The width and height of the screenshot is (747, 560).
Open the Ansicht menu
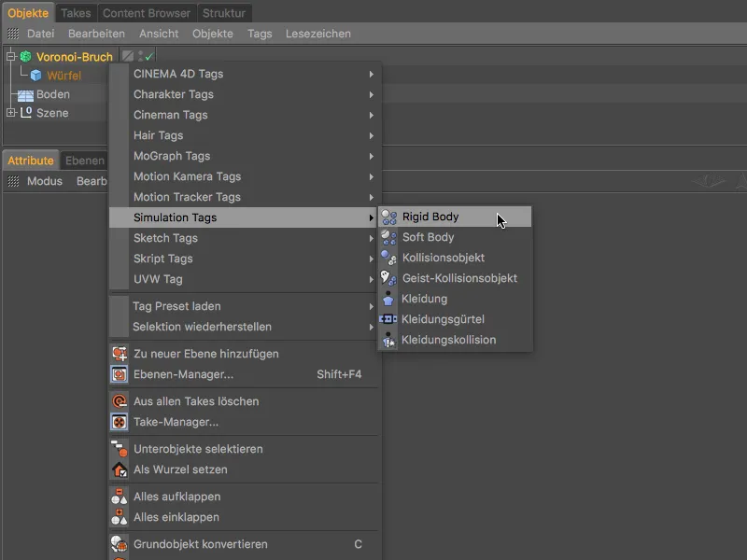point(159,34)
